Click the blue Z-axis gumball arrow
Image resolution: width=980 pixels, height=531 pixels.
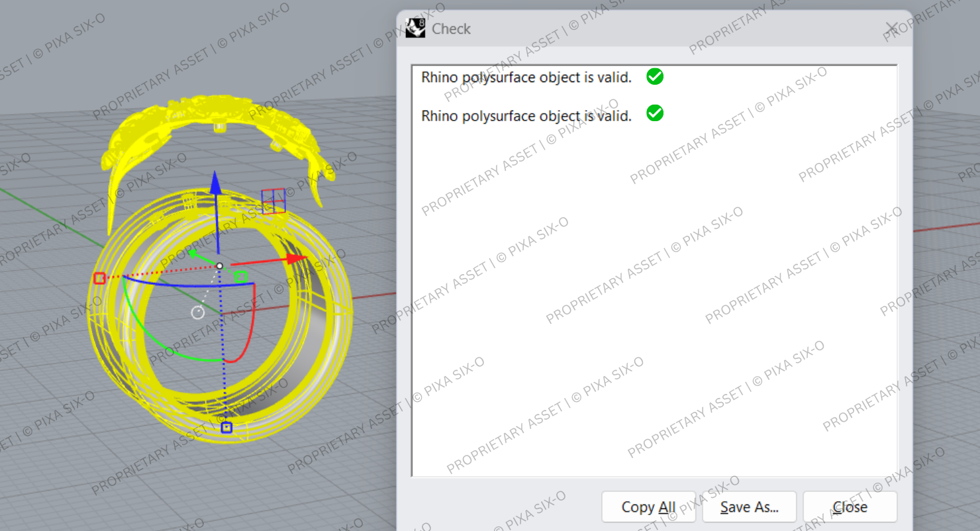(x=215, y=183)
